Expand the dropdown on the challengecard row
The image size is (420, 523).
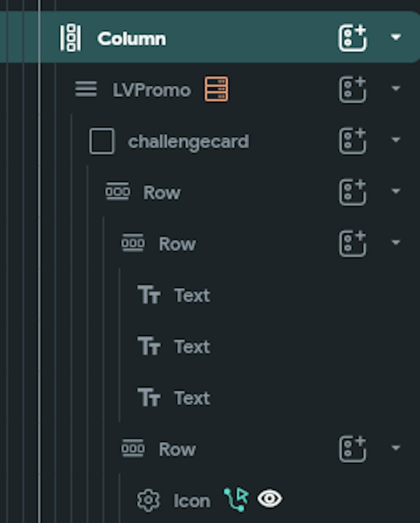pos(395,140)
